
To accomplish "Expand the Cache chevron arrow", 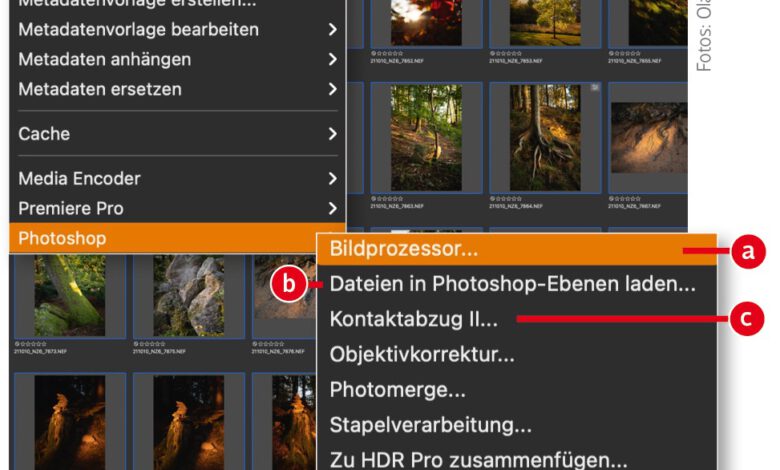I will (332, 133).
